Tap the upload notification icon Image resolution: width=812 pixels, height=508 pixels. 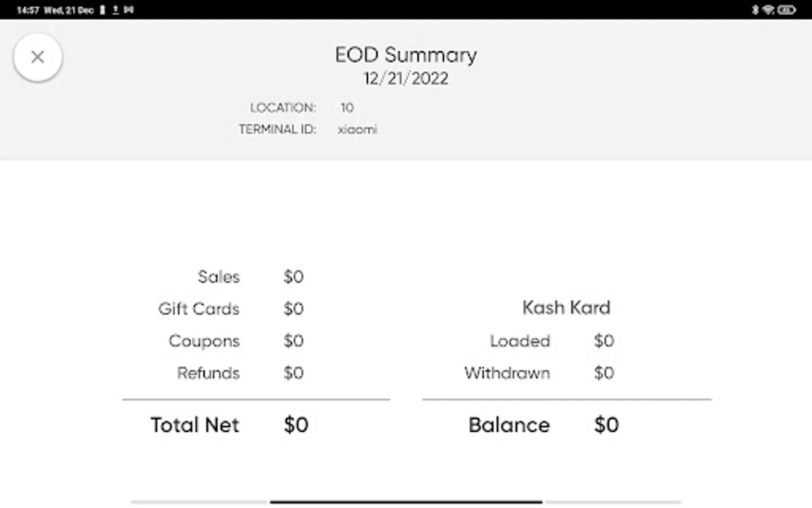(116, 10)
